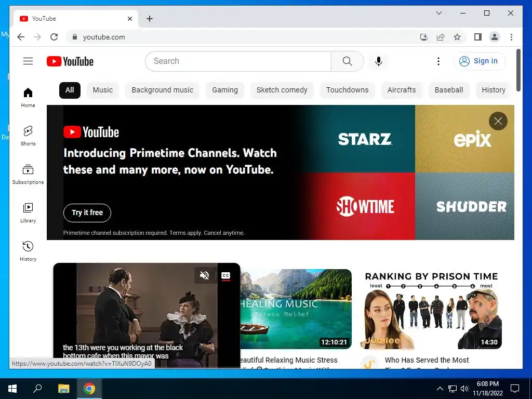Open Home in the sidebar
532x399 pixels.
[28, 97]
